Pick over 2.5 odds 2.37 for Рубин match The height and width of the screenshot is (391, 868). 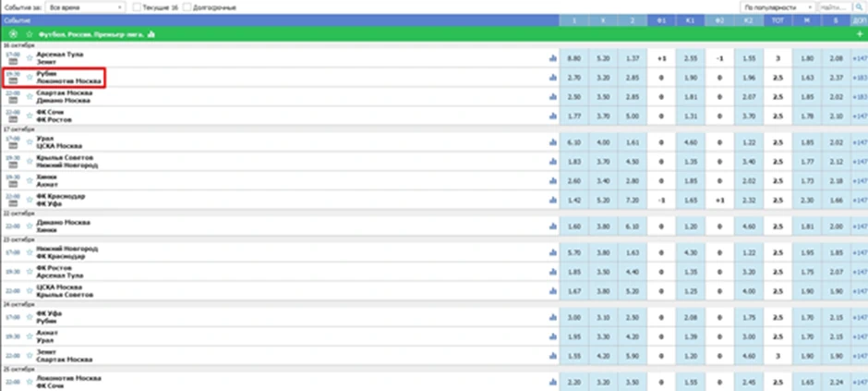click(x=836, y=78)
